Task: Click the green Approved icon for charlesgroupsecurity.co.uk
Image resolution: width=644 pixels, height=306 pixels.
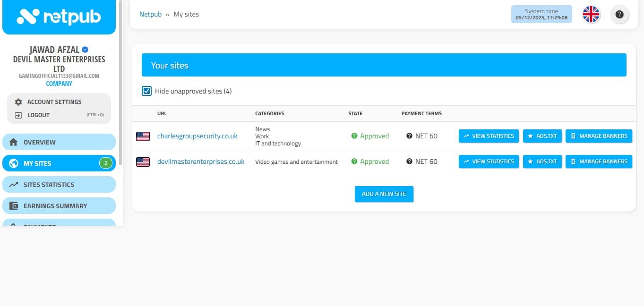Action: (x=354, y=136)
